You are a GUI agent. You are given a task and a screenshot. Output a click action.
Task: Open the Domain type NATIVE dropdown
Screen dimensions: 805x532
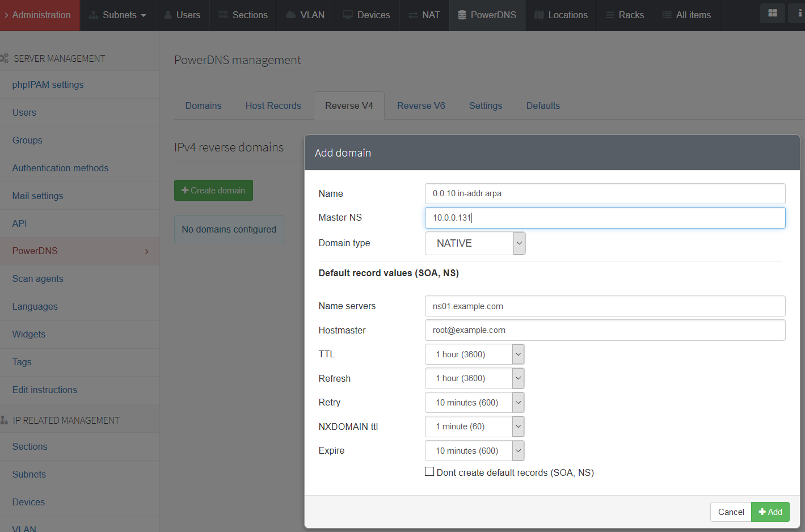[x=475, y=243]
